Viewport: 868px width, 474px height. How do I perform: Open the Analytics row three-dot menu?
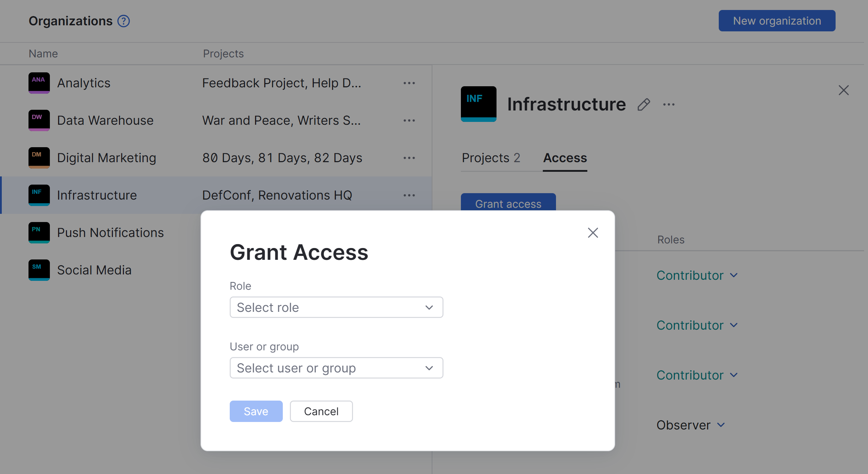pyautogui.click(x=409, y=83)
